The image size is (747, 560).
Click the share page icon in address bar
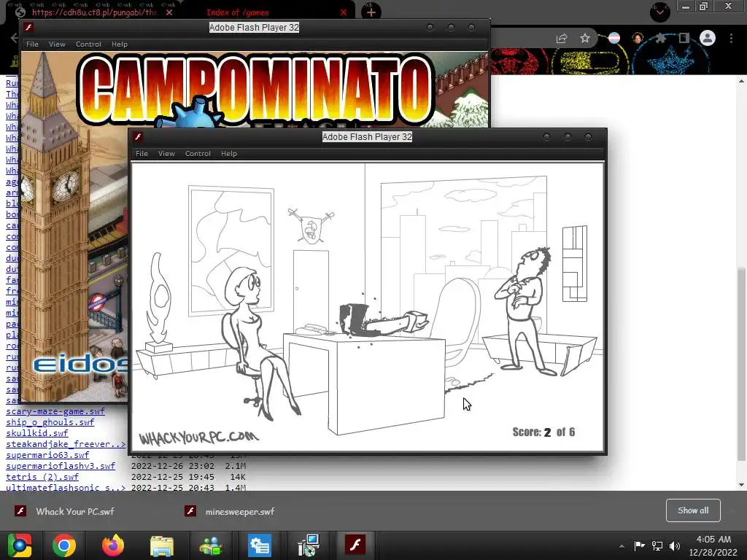pos(562,38)
